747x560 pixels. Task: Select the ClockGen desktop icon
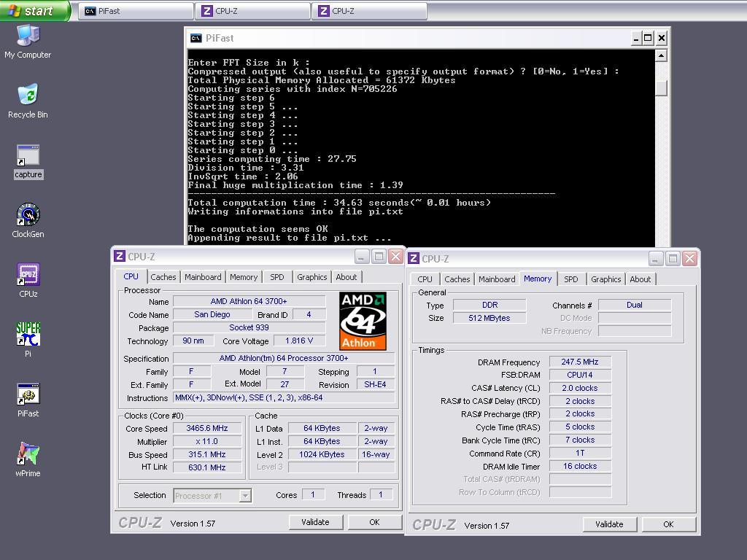(x=28, y=220)
